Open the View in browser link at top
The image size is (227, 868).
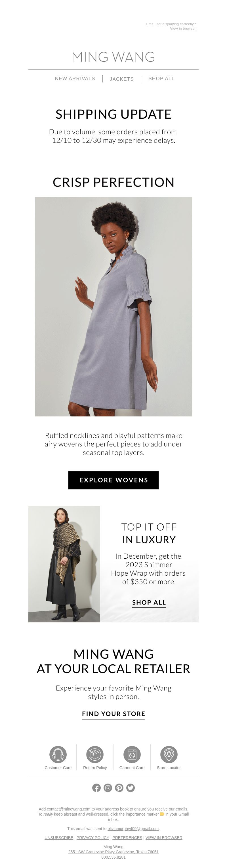[183, 29]
